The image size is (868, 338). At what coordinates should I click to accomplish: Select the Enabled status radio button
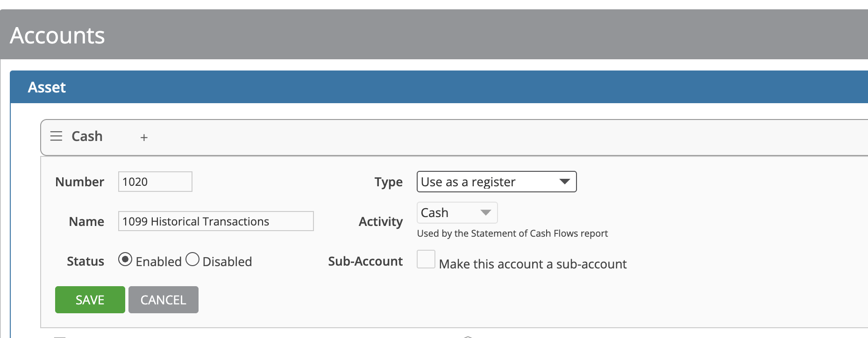tap(125, 260)
